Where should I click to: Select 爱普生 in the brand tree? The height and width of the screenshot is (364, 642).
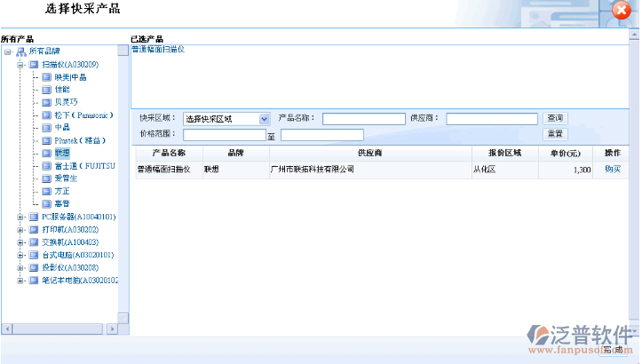click(x=66, y=178)
